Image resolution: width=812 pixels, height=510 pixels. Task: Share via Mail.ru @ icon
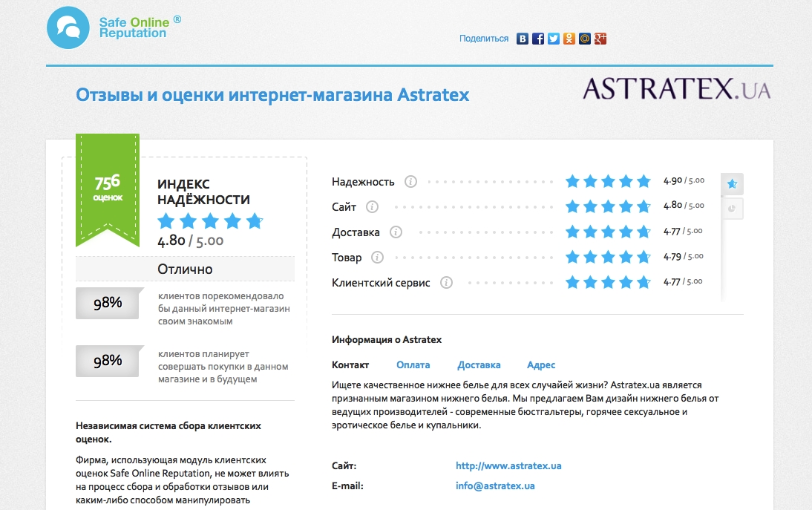point(585,39)
